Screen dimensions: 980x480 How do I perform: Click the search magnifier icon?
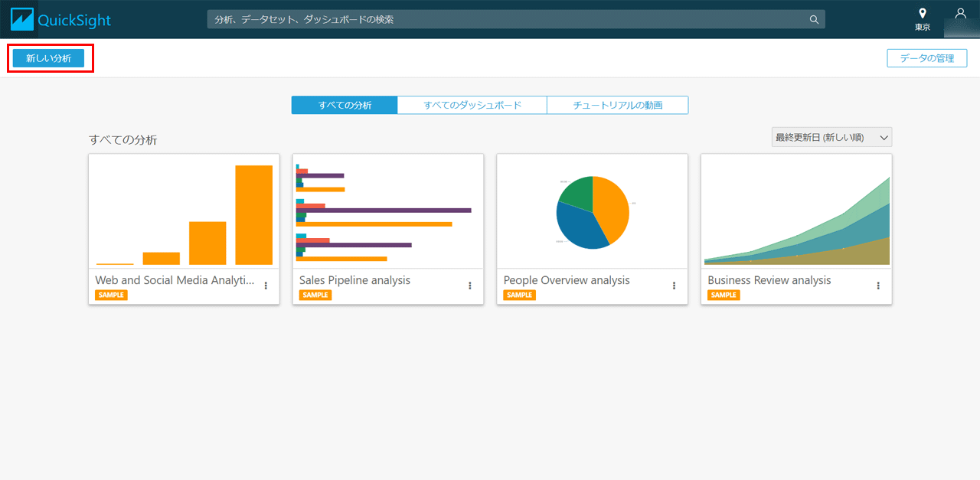pyautogui.click(x=814, y=19)
